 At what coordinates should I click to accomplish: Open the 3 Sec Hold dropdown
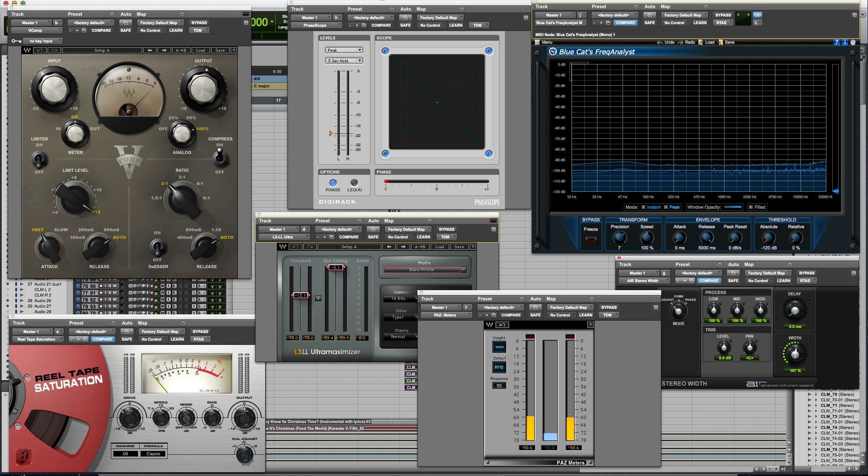point(344,61)
